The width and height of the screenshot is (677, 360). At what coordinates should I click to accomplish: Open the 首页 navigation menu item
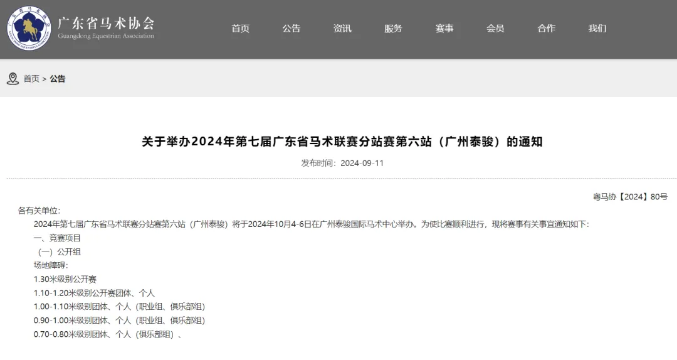click(x=240, y=28)
